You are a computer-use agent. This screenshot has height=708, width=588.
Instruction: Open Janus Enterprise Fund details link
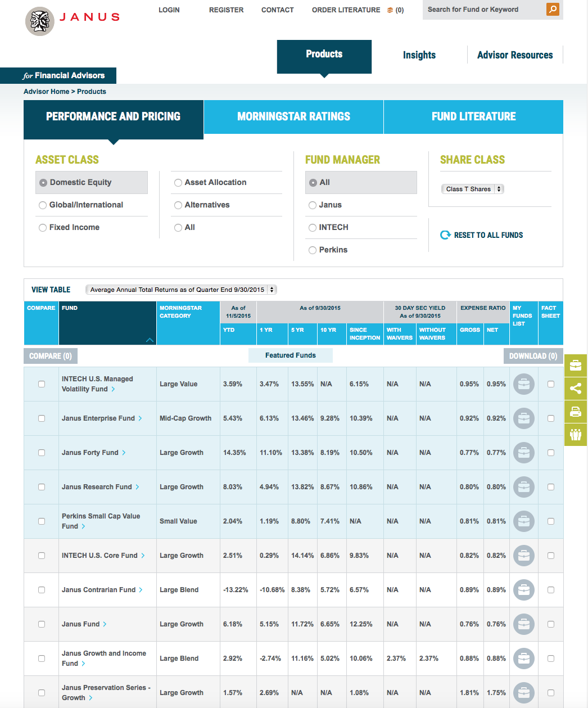point(102,418)
